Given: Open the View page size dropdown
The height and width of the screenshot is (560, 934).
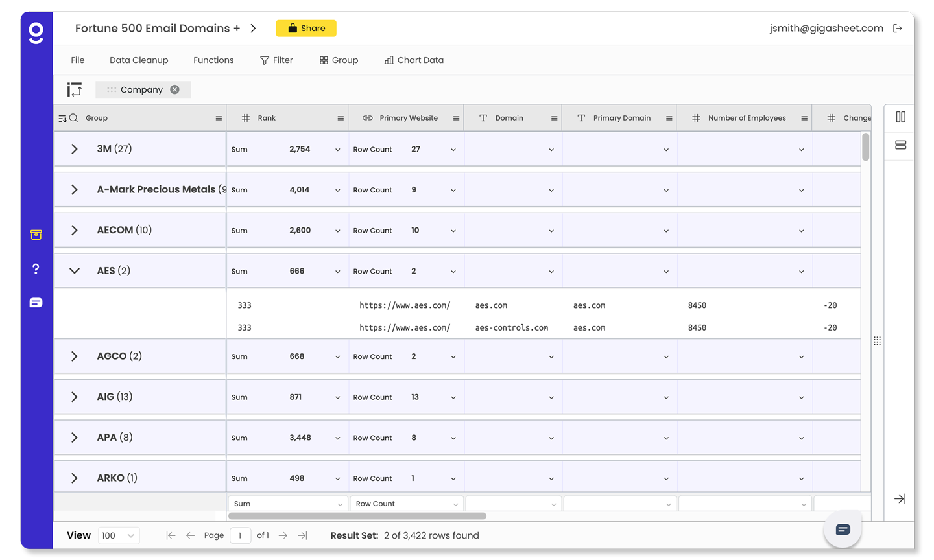Looking at the screenshot, I should pos(118,535).
